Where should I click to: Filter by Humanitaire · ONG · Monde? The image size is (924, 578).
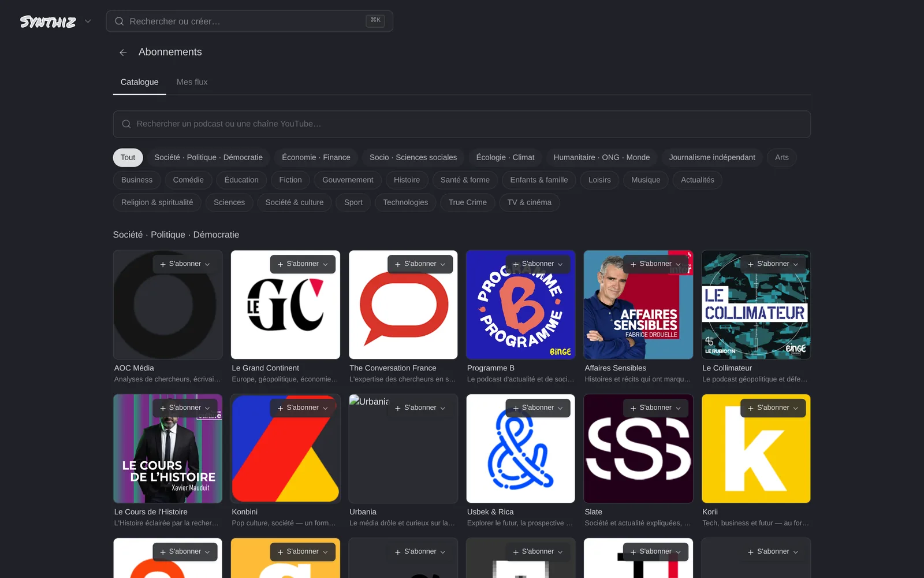602,157
